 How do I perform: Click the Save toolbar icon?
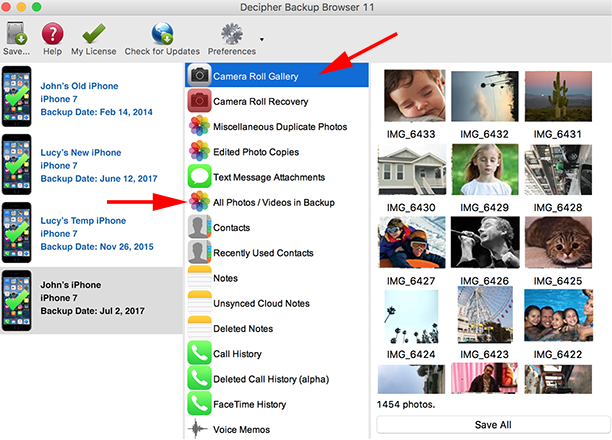[x=16, y=33]
